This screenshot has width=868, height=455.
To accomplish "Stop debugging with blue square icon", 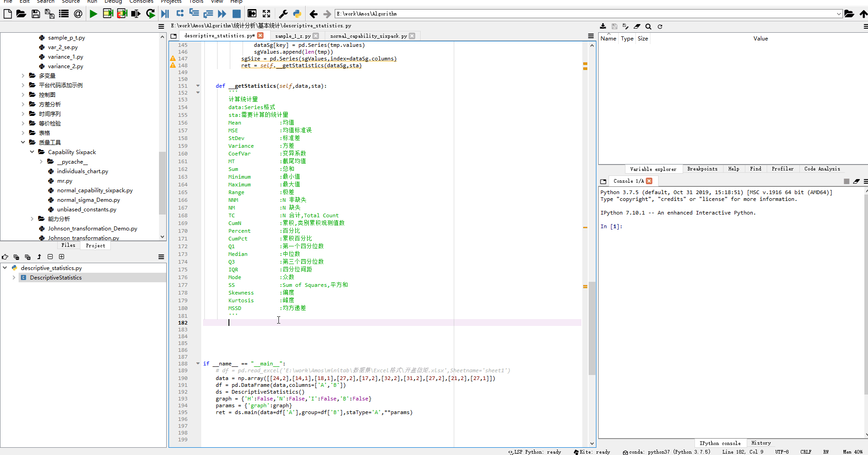I will [x=236, y=14].
